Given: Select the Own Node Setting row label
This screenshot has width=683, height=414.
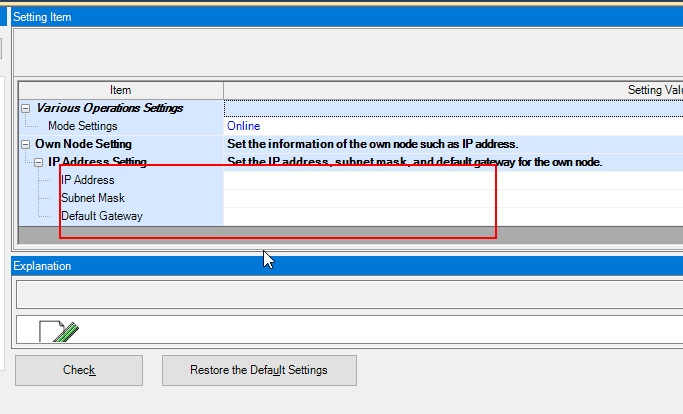Looking at the screenshot, I should click(x=83, y=144).
